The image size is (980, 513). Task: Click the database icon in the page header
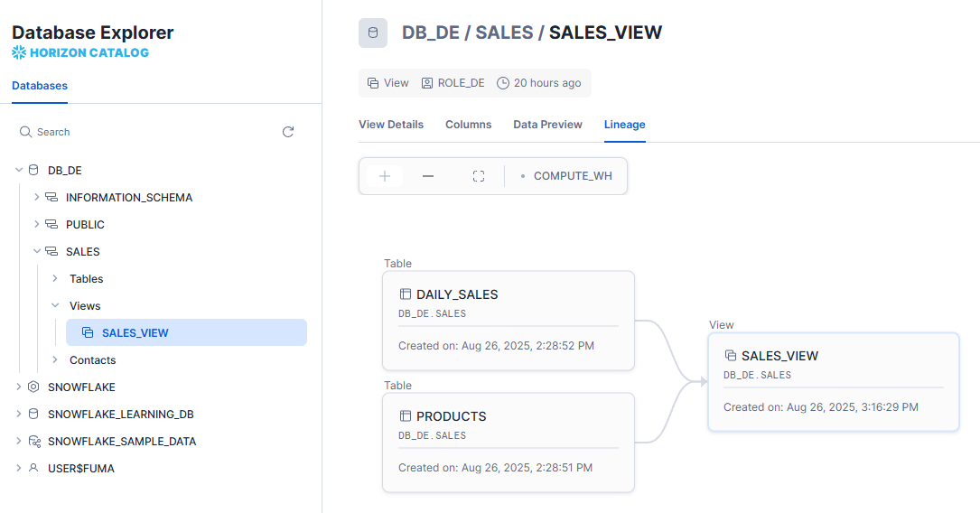[373, 33]
